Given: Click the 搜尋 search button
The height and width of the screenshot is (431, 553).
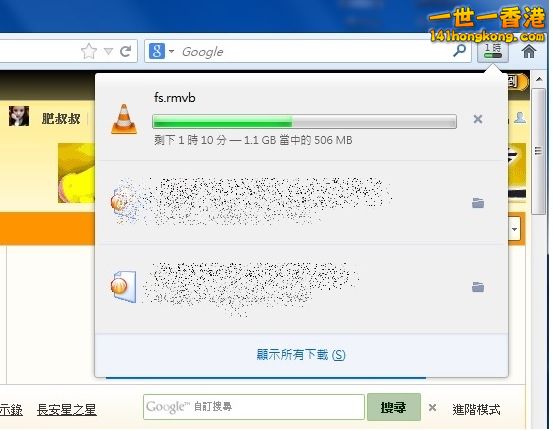Looking at the screenshot, I should pos(394,407).
